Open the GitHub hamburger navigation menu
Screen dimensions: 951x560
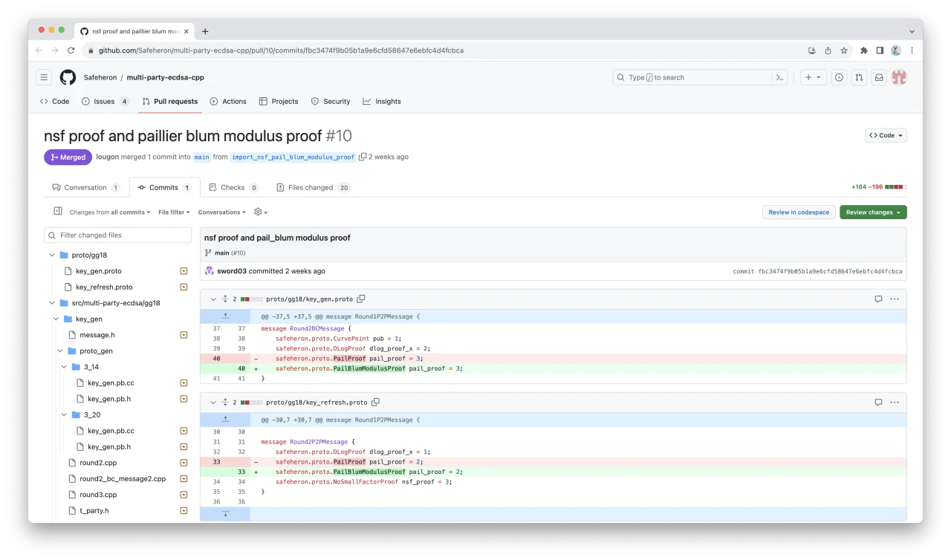pos(44,77)
